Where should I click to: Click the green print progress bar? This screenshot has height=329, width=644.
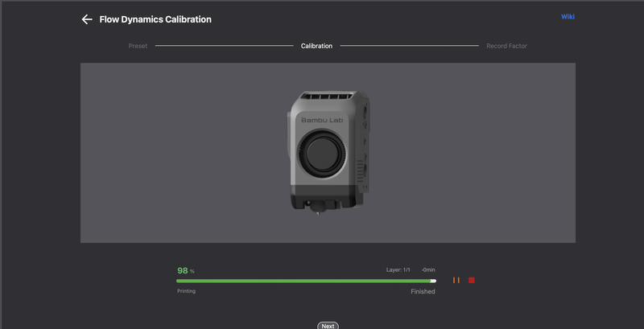tap(306, 281)
